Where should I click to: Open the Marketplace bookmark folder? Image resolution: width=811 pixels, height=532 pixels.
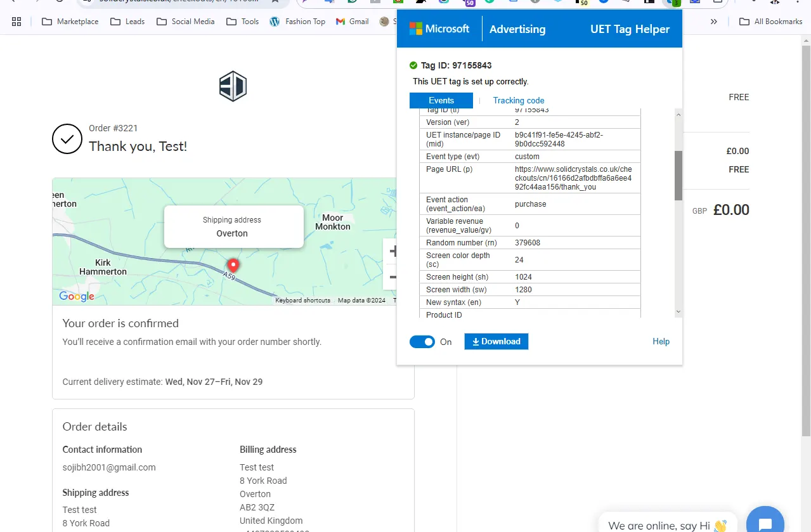click(70, 22)
